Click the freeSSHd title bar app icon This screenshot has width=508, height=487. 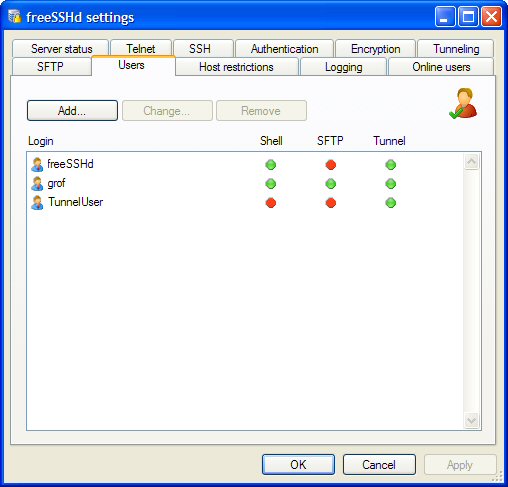point(15,17)
